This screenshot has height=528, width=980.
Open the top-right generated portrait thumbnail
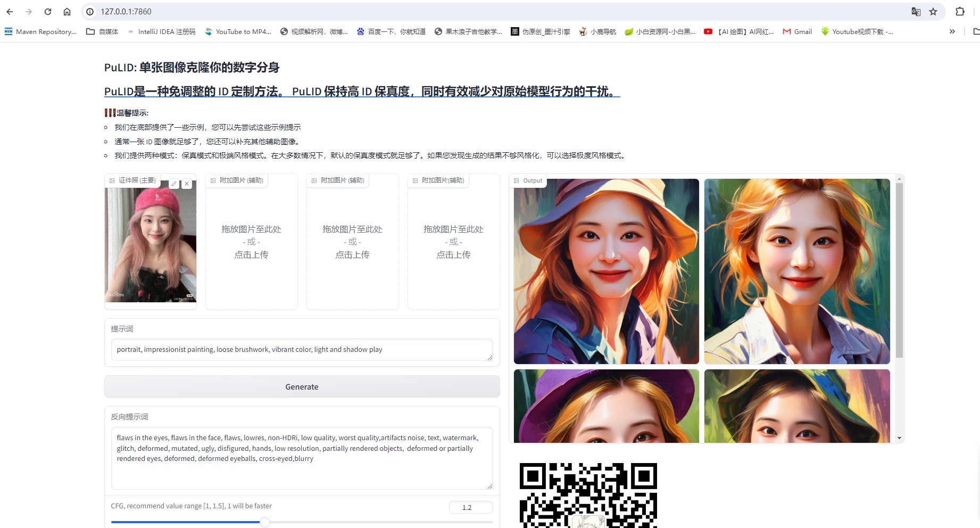(x=796, y=271)
